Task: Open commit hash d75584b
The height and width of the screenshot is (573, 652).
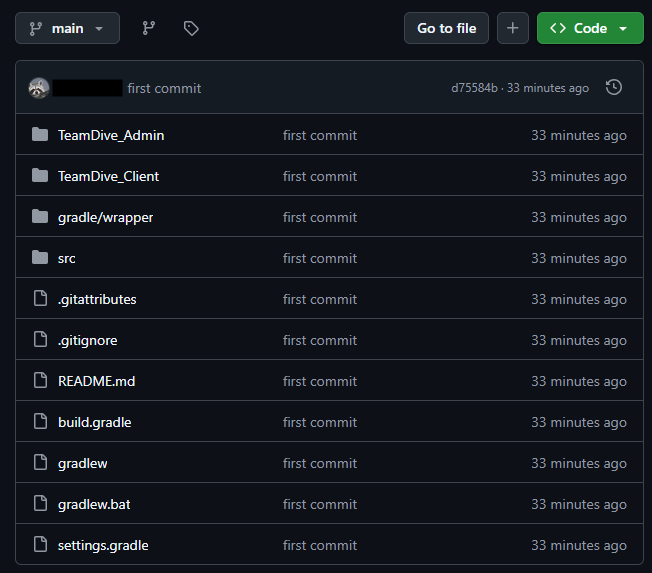Action: [x=474, y=88]
